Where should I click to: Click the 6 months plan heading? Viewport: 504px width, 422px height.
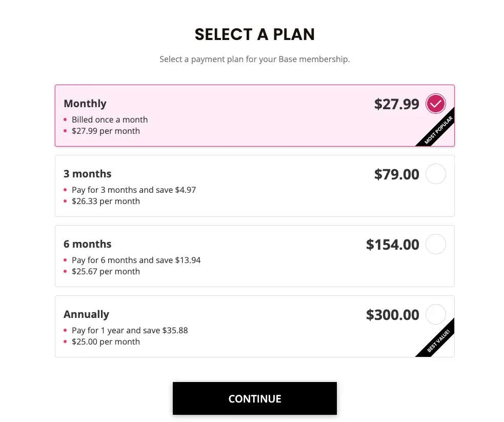point(88,244)
